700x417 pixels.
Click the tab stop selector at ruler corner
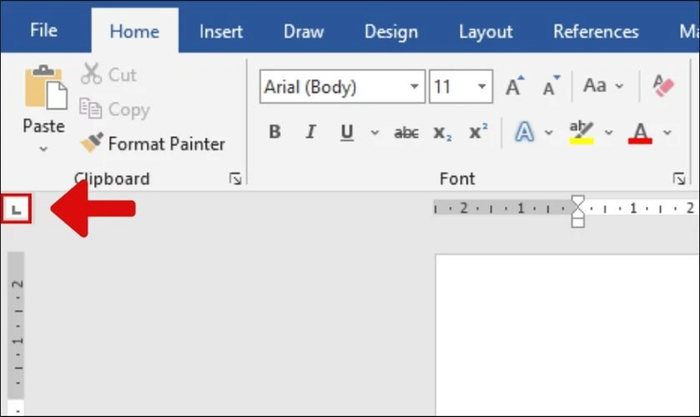pos(17,209)
